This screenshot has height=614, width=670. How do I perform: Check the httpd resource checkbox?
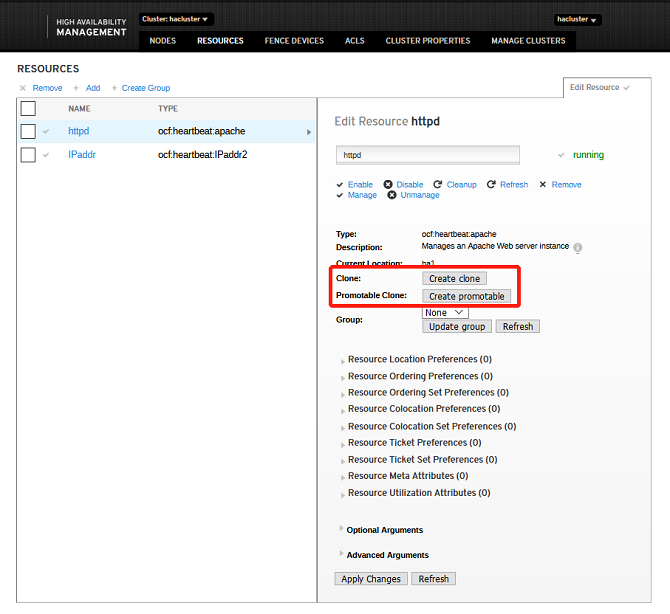tap(28, 131)
